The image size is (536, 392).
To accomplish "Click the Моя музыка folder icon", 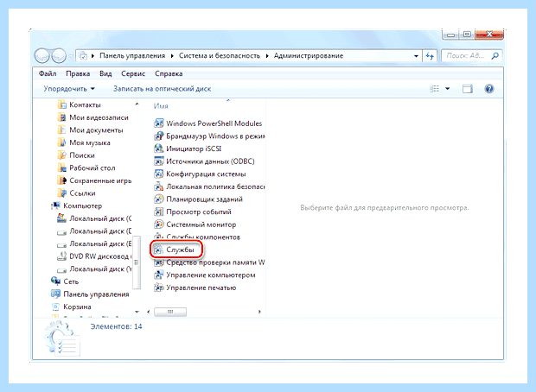I will coord(62,142).
